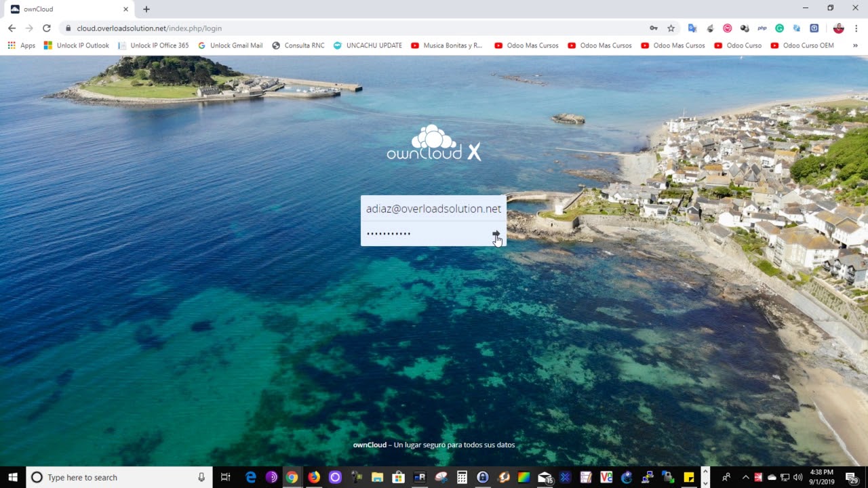
Task: Open the clock showing 4:38 PM
Action: click(x=821, y=477)
